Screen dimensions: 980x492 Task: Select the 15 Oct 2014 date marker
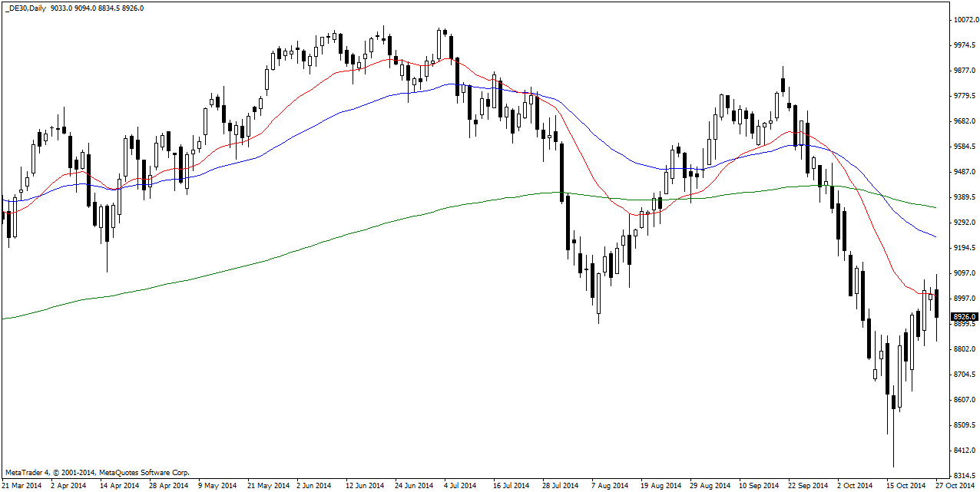click(904, 485)
